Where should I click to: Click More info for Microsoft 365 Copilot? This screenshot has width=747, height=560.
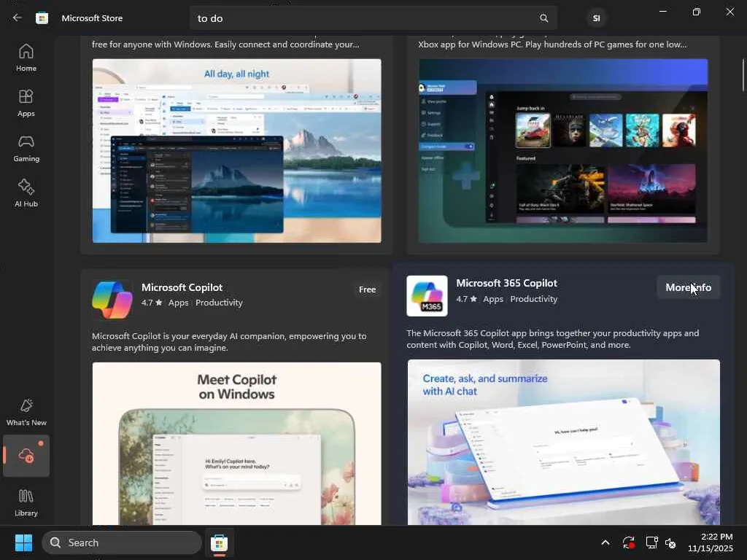(688, 287)
